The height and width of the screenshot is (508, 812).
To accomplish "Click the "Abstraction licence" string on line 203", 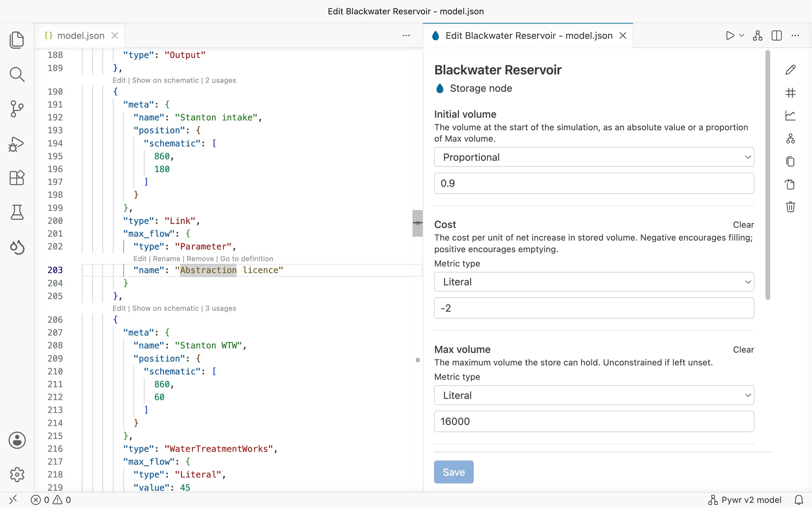I will [x=229, y=270].
